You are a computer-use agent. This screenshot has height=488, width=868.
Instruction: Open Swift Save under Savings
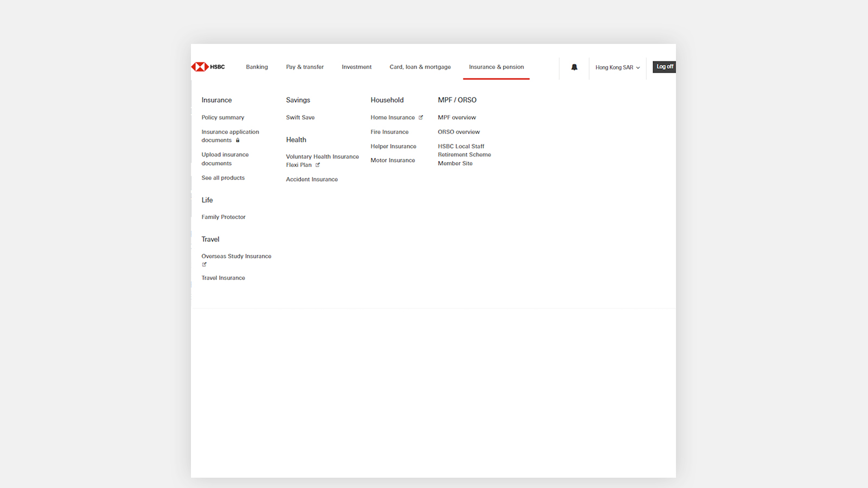click(x=300, y=118)
